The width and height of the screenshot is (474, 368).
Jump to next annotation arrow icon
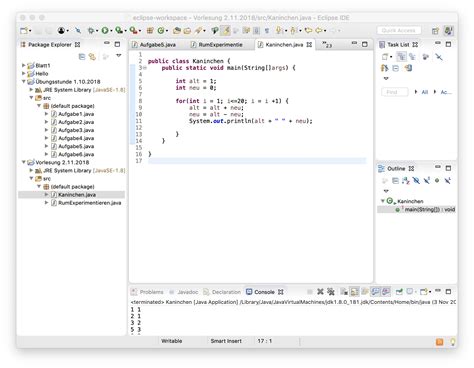(279, 31)
